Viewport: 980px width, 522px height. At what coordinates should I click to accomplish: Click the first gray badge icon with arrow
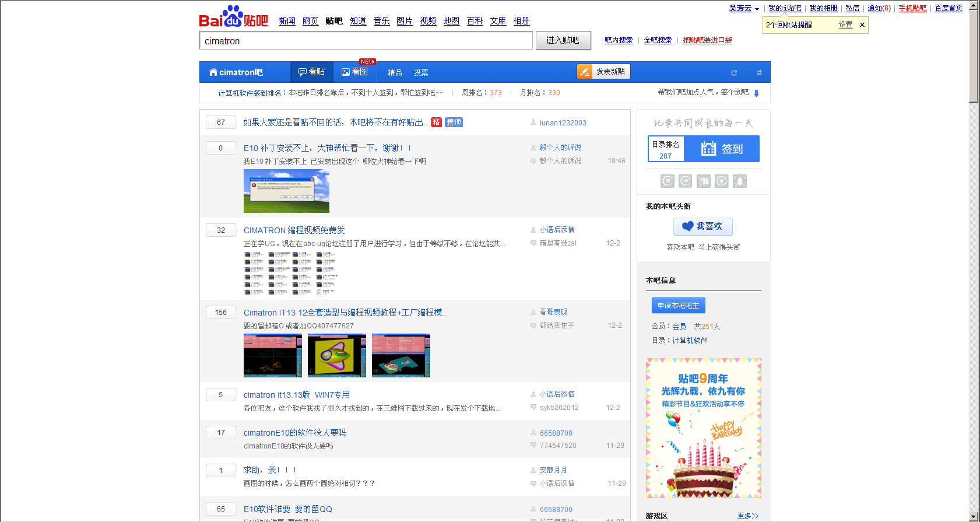(668, 181)
